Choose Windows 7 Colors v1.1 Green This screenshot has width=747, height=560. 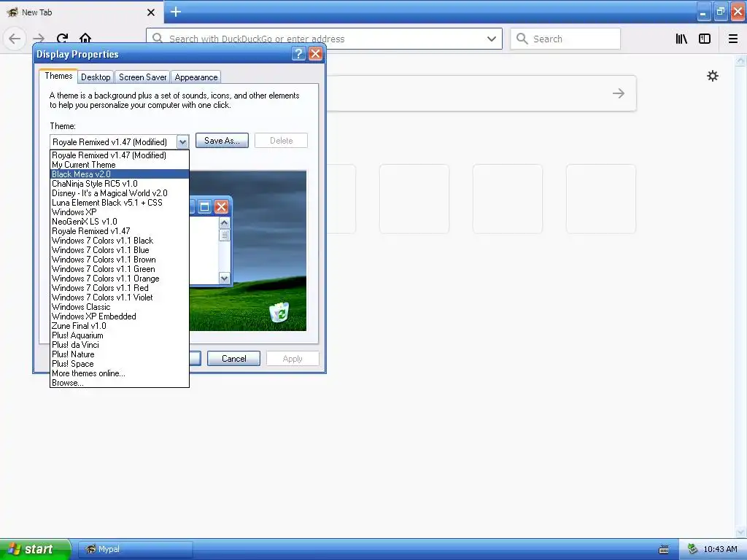pos(120,270)
